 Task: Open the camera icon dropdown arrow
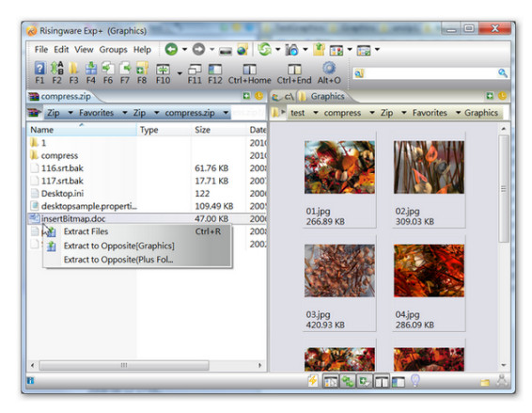tap(305, 50)
